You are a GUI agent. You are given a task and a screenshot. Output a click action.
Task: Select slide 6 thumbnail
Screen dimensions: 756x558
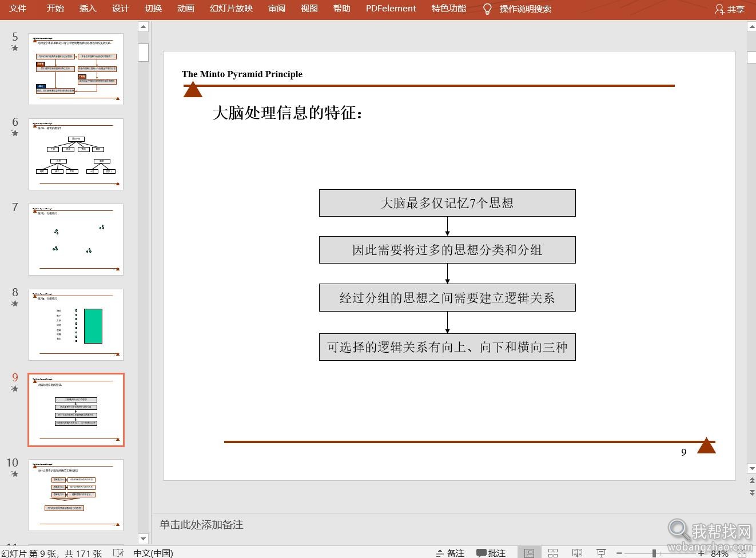76,154
